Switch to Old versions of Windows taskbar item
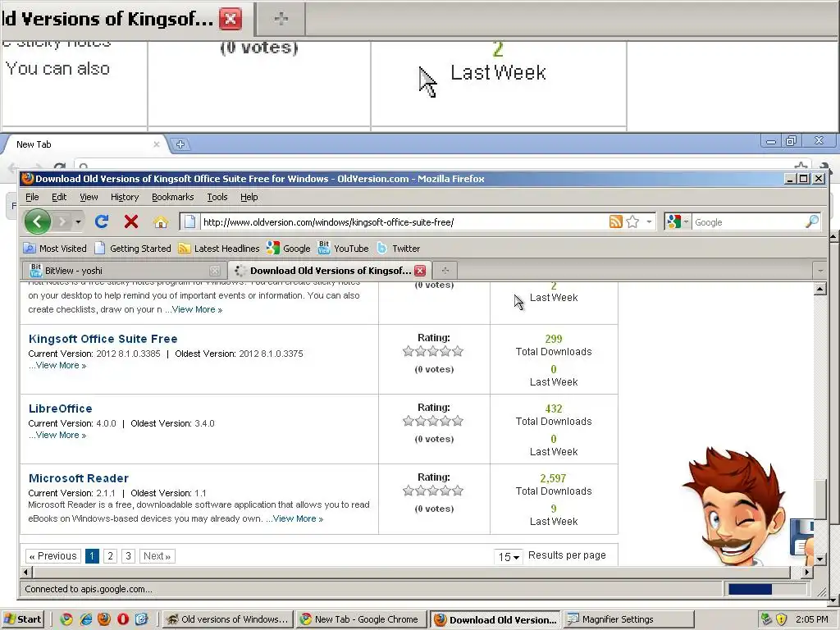840x630 pixels. pyautogui.click(x=228, y=619)
